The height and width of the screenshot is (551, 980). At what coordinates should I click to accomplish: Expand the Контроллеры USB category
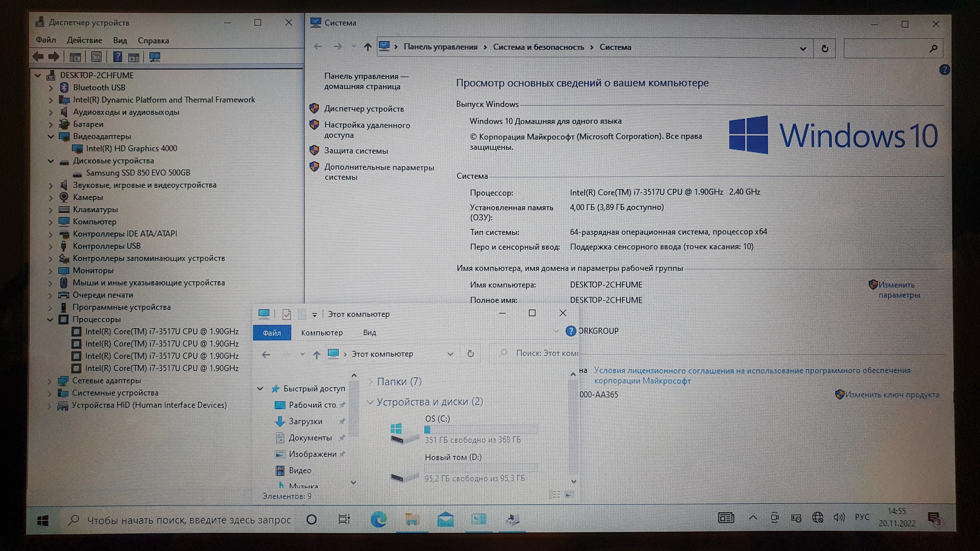click(x=51, y=246)
